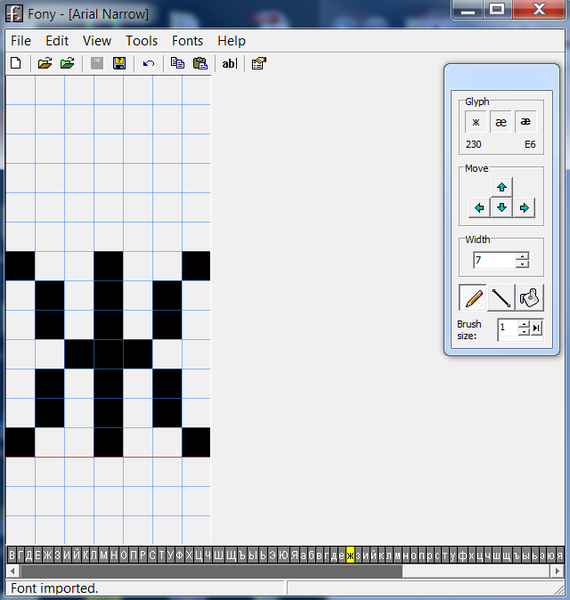Select the Pencil drawing tool
The height and width of the screenshot is (600, 570).
tap(473, 298)
